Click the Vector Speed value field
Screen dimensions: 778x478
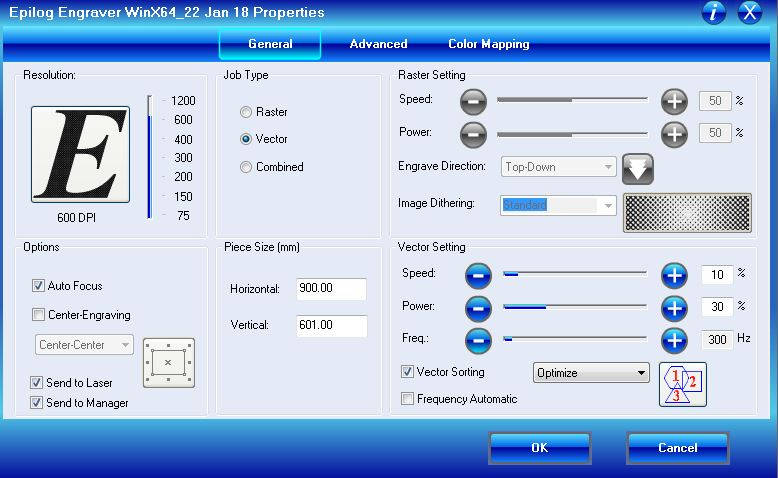(x=717, y=274)
